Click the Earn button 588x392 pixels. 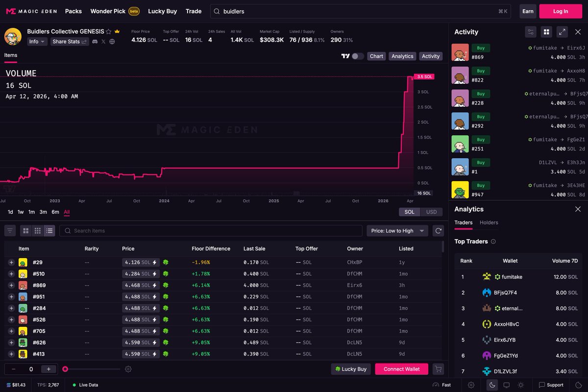[528, 11]
